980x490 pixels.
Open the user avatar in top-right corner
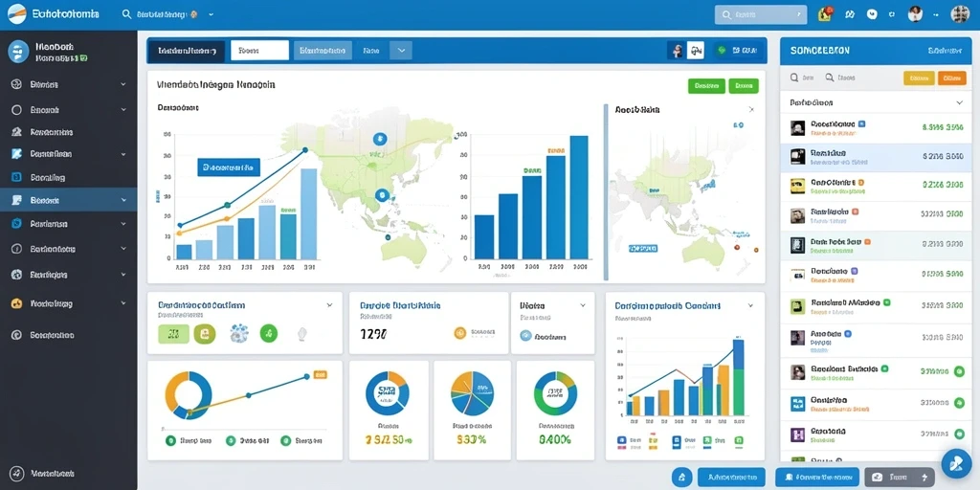(x=959, y=14)
